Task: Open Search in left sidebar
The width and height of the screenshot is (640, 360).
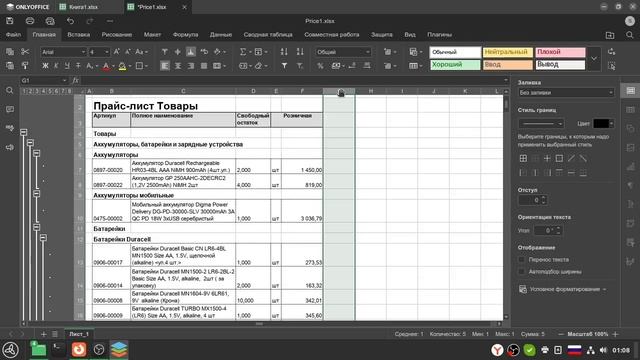Action: tap(10, 90)
